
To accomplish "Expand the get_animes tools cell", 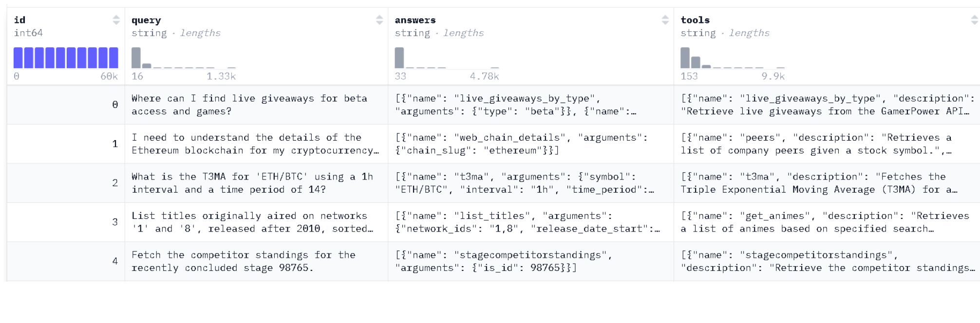I will [827, 222].
